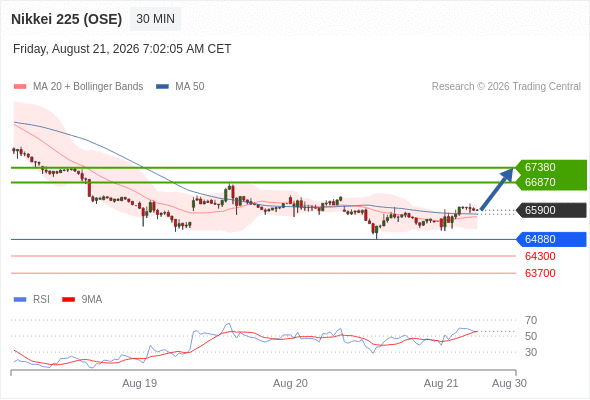The image size is (590, 400).
Task: Toggle the MA 20 + Bollinger Bands legend
Action: 78,87
